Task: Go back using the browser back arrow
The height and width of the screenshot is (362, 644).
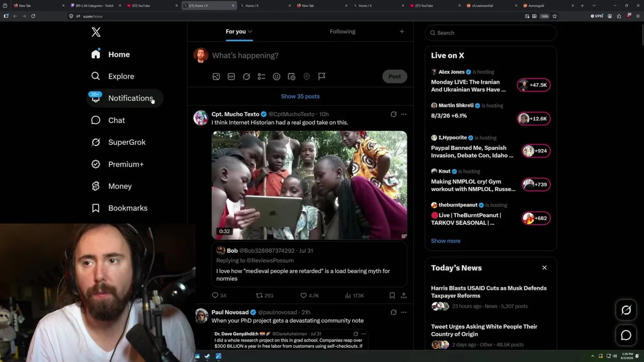Action: click(15, 16)
